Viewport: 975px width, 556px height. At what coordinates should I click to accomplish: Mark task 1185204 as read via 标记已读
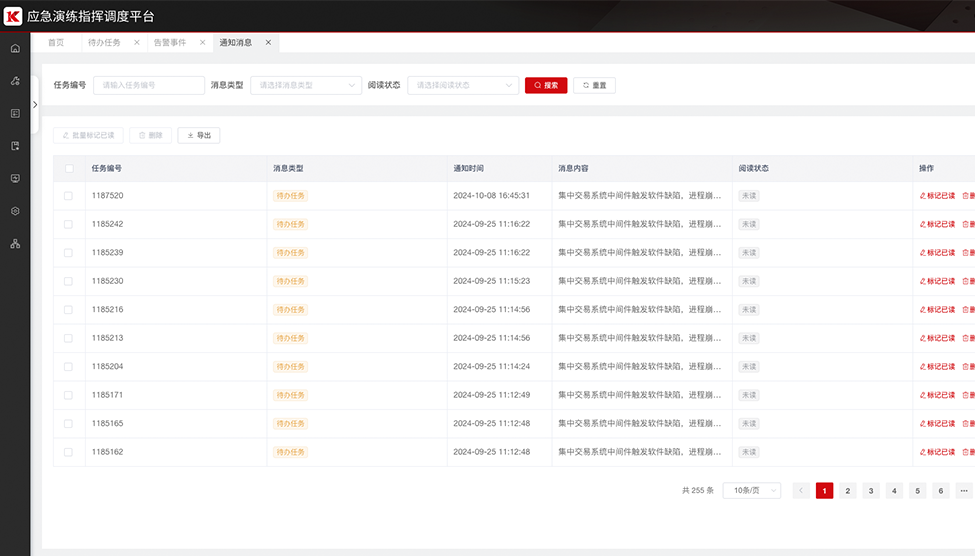point(937,366)
